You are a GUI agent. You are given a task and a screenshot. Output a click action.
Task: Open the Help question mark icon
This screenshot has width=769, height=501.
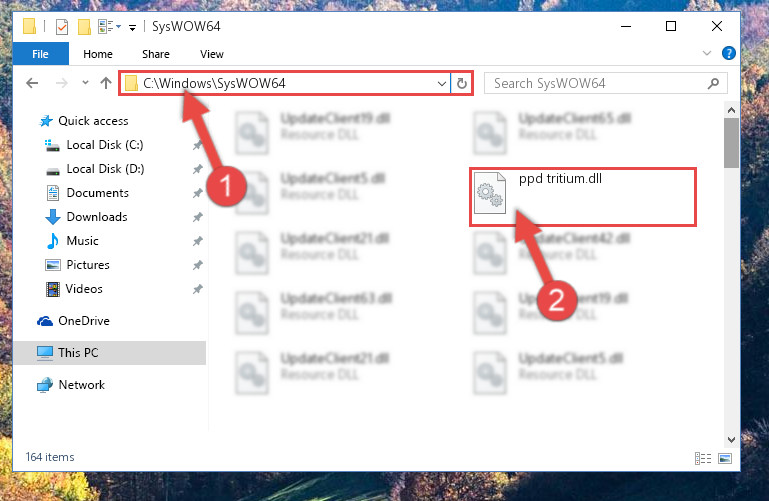click(x=729, y=53)
